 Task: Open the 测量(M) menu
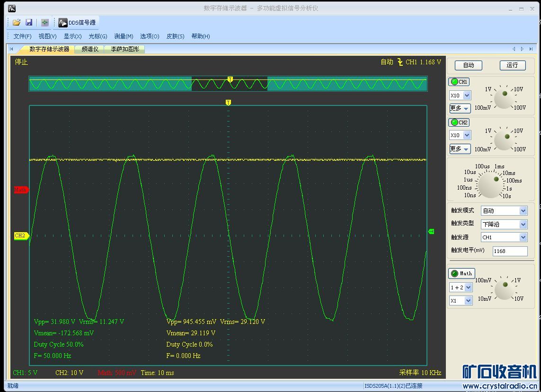pos(124,36)
